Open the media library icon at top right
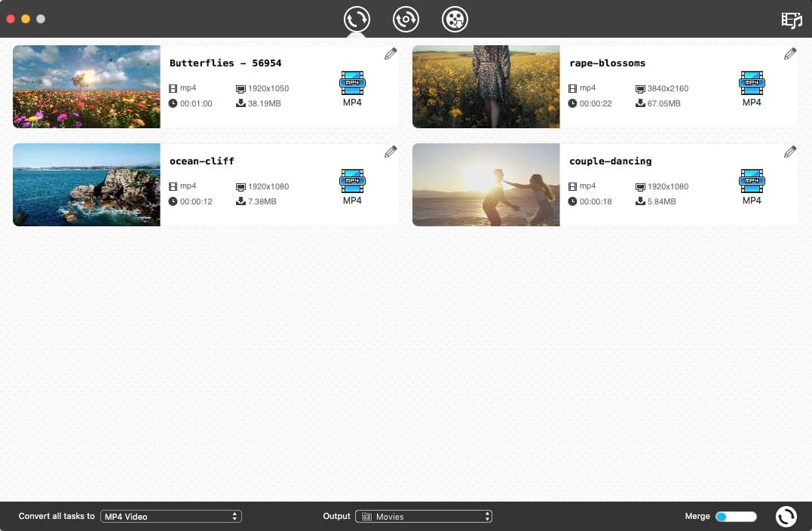The image size is (812, 531). pyautogui.click(x=791, y=20)
